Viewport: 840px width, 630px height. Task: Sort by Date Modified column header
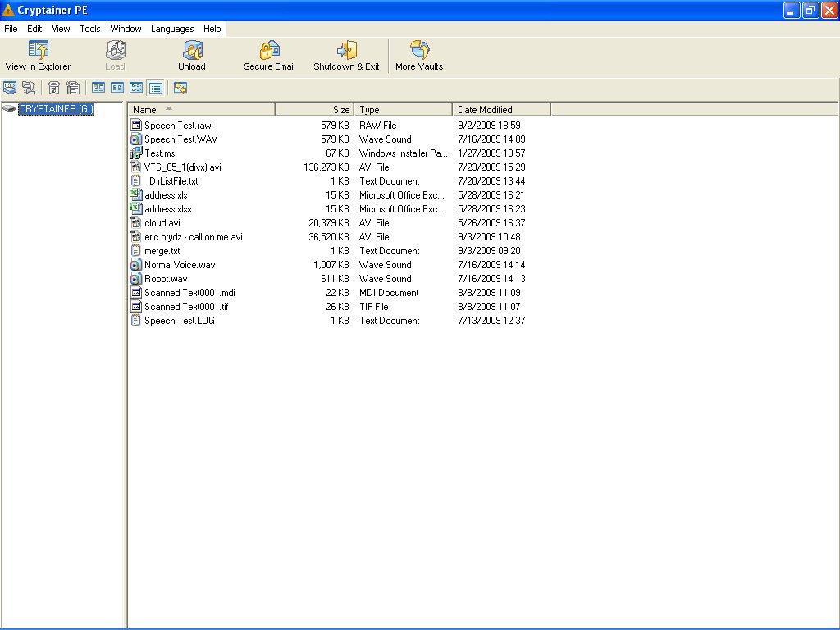pyautogui.click(x=501, y=109)
